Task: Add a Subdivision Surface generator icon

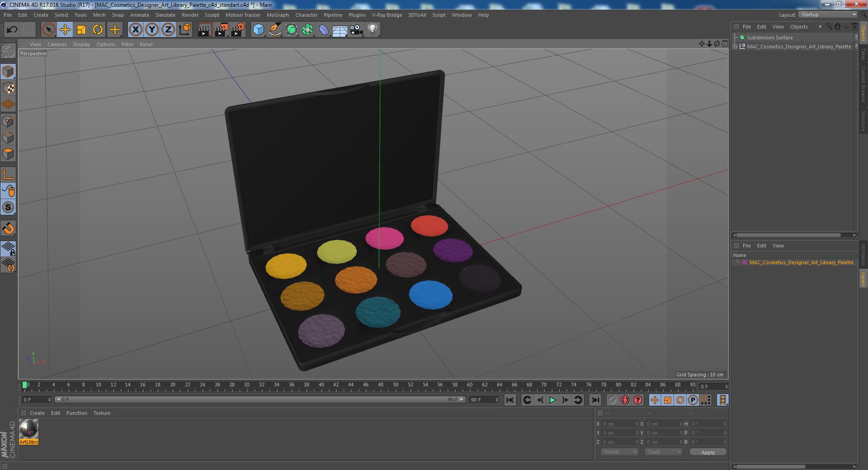Action: (x=291, y=30)
